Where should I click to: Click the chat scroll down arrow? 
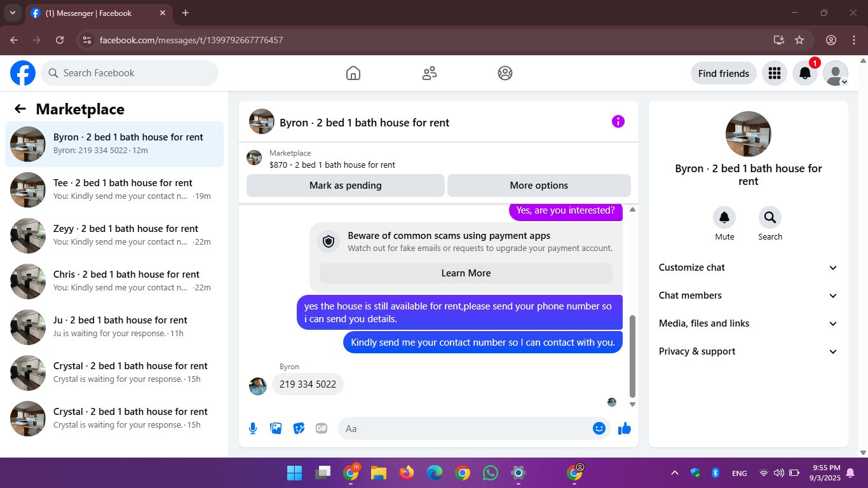pos(632,404)
